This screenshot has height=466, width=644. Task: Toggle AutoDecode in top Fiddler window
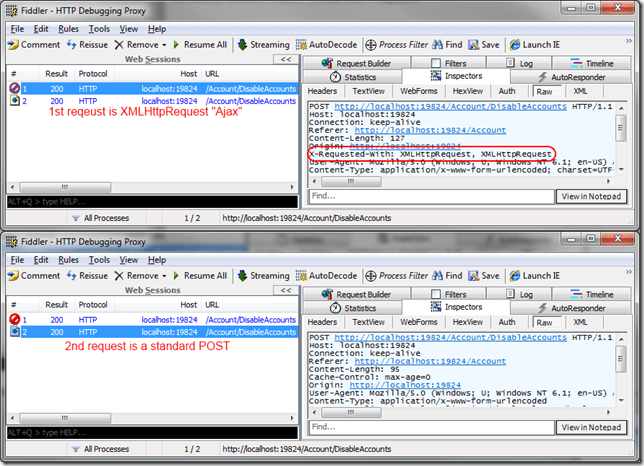[x=327, y=45]
